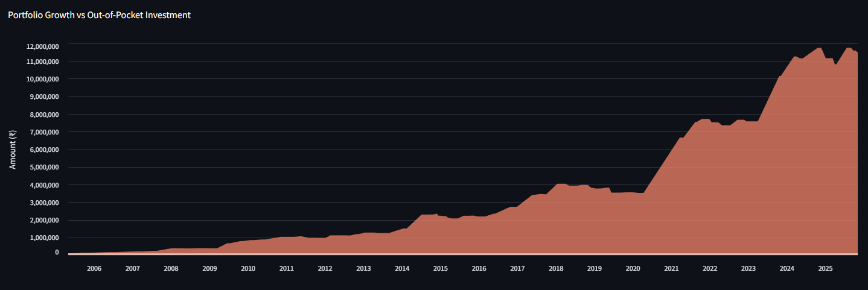Click the 2017 x-axis year label

click(x=517, y=269)
